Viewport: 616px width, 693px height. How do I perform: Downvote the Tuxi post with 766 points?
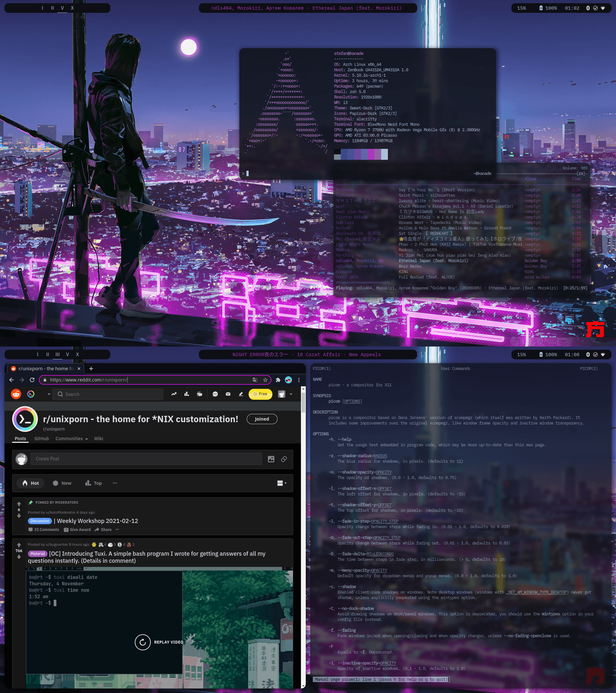tap(19, 557)
